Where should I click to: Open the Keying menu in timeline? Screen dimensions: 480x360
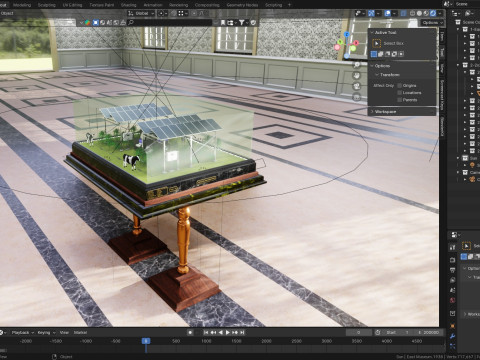[x=46, y=332]
